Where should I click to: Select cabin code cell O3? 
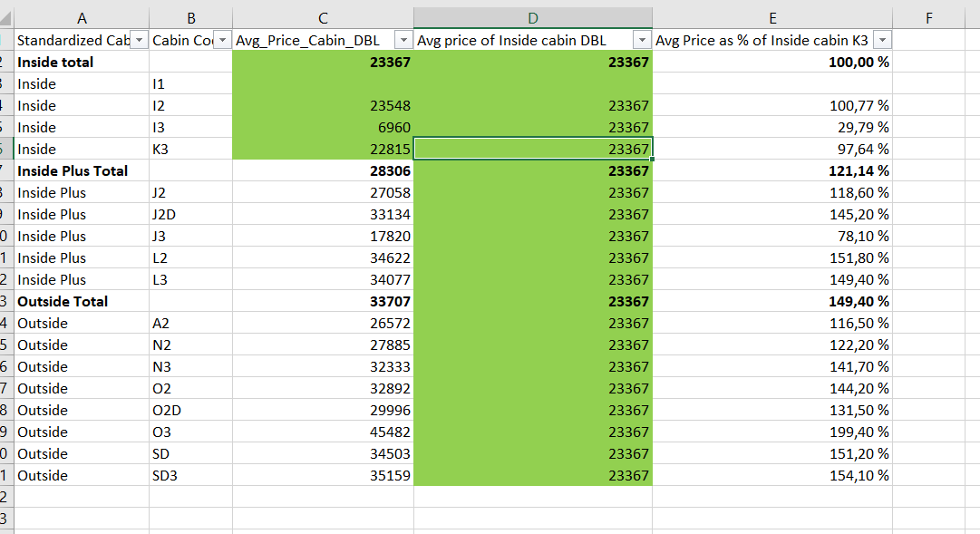[x=191, y=432]
